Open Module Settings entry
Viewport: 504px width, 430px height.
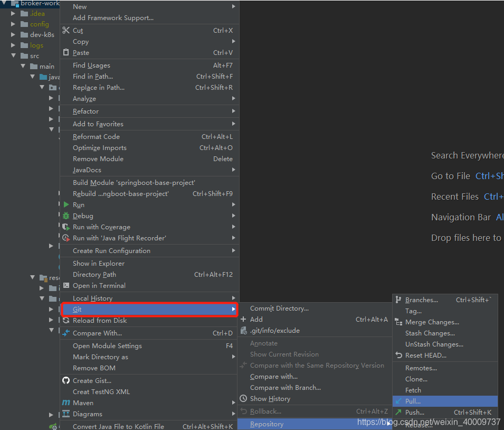(149, 345)
